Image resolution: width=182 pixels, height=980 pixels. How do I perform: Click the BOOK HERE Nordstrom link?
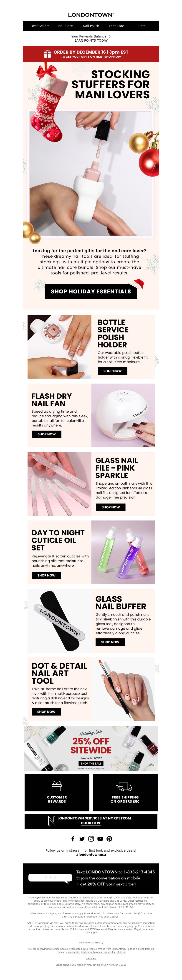coord(91,823)
